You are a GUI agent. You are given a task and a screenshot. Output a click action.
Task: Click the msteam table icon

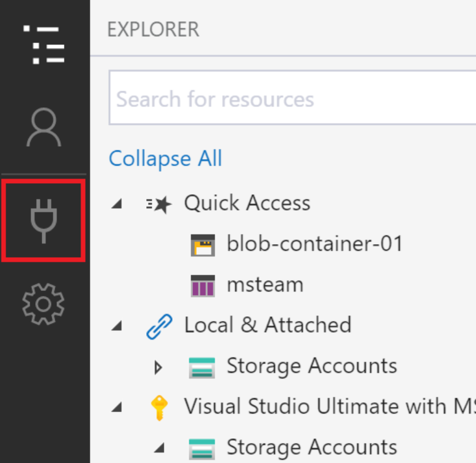(203, 285)
